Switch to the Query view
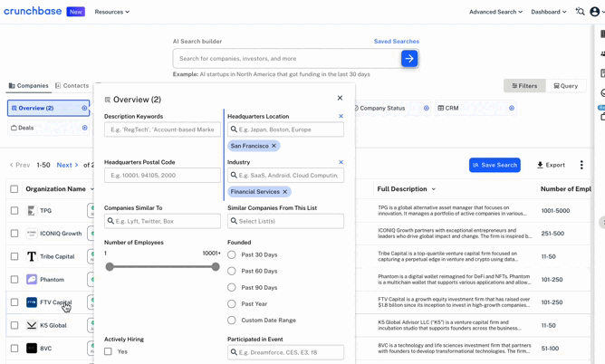605x364 pixels. [x=566, y=86]
